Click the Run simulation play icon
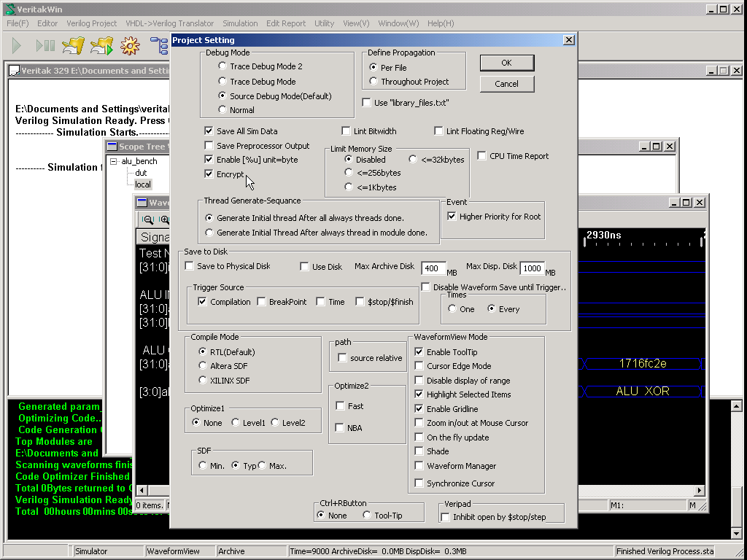Viewport: 747px width, 560px height. click(x=17, y=47)
